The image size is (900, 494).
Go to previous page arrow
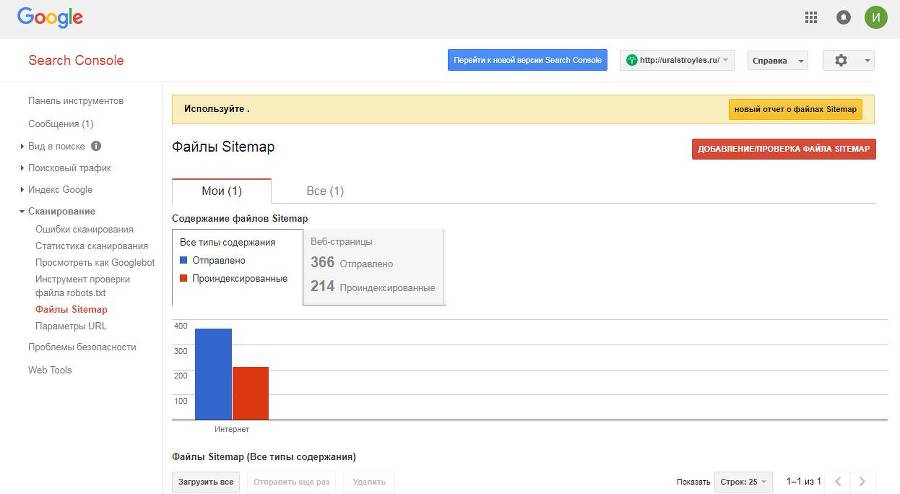pos(839,482)
